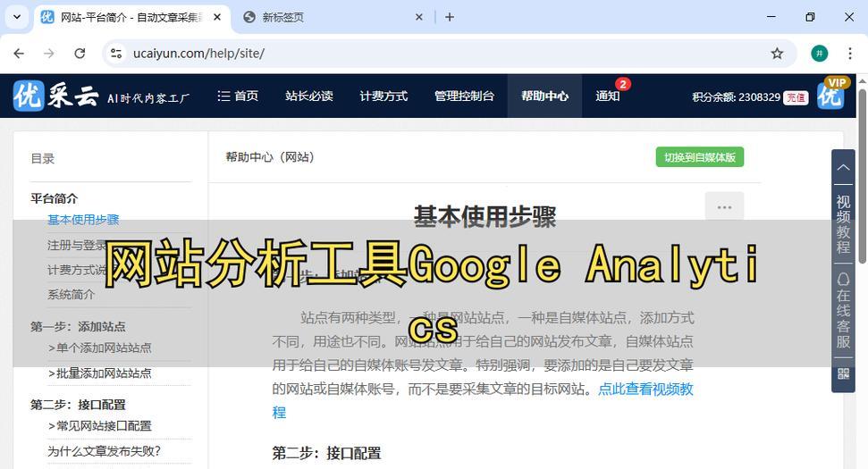Open a new browser tab
868x469 pixels.
(450, 17)
